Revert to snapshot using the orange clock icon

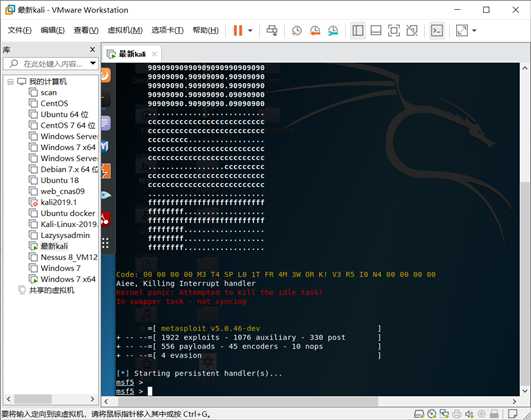point(315,30)
